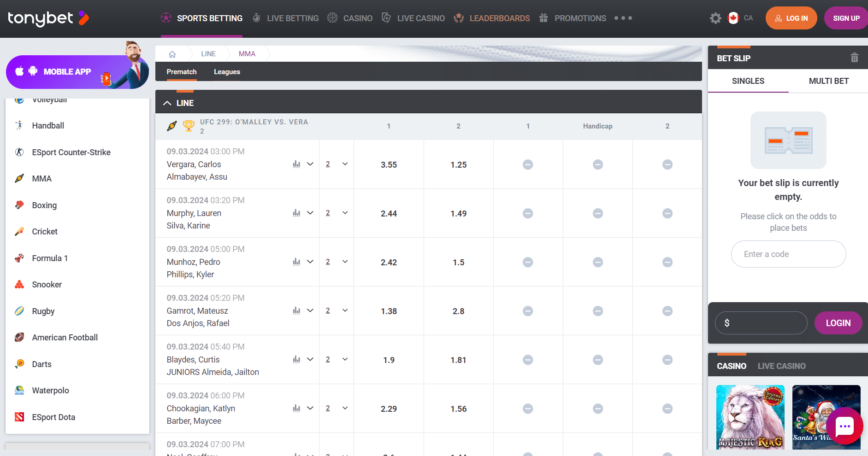Viewport: 868px width, 456px height.
Task: Click the tonybet logo
Action: point(48,18)
